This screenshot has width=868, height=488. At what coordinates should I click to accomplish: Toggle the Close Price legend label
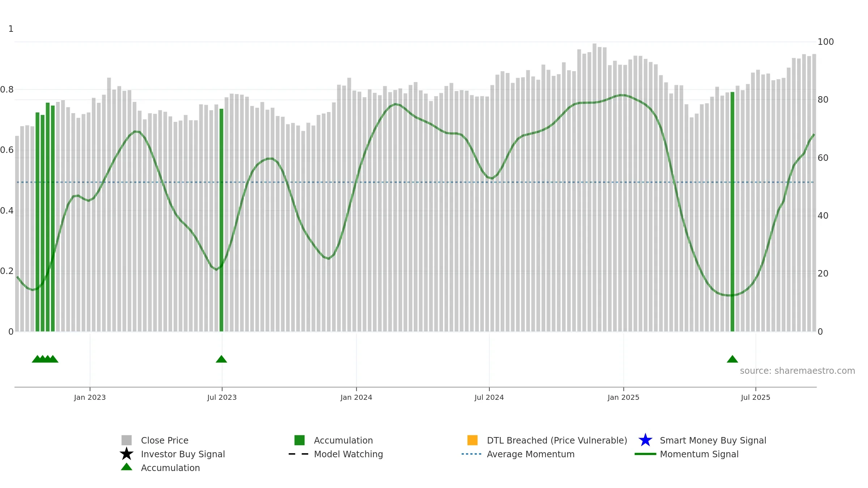tap(165, 440)
